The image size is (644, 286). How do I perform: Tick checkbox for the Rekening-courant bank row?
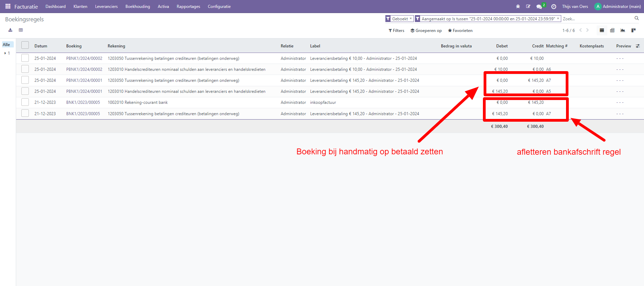25,102
